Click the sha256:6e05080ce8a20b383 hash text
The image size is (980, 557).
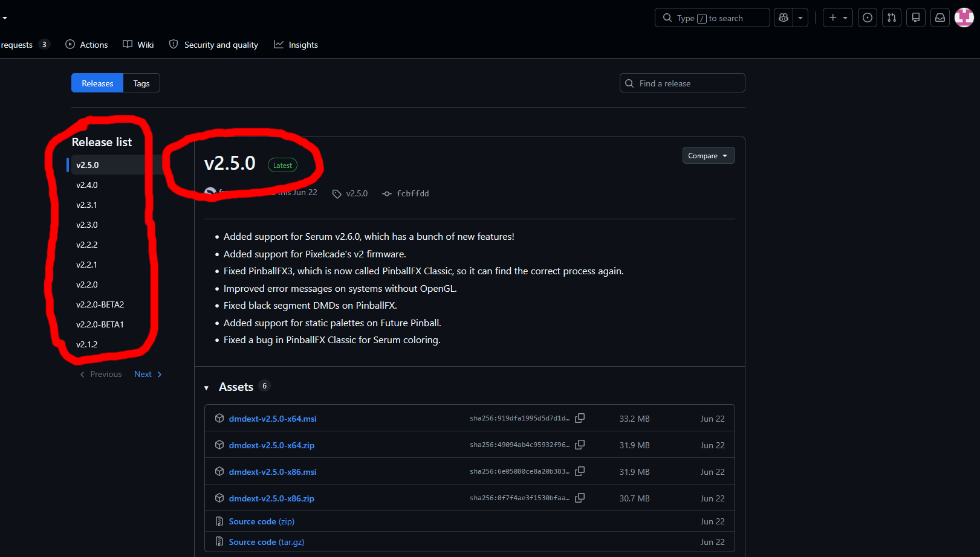point(519,471)
